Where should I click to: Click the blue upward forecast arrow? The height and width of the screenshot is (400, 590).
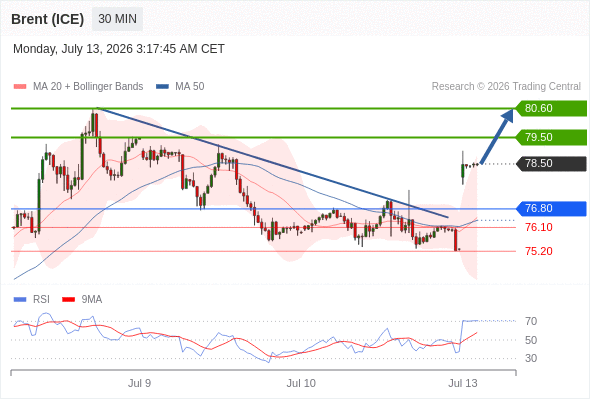click(498, 135)
